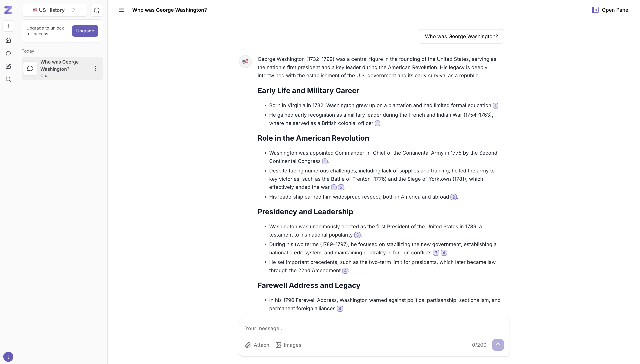Click the 0/200 character counter
This screenshot has width=640, height=364.
click(479, 345)
